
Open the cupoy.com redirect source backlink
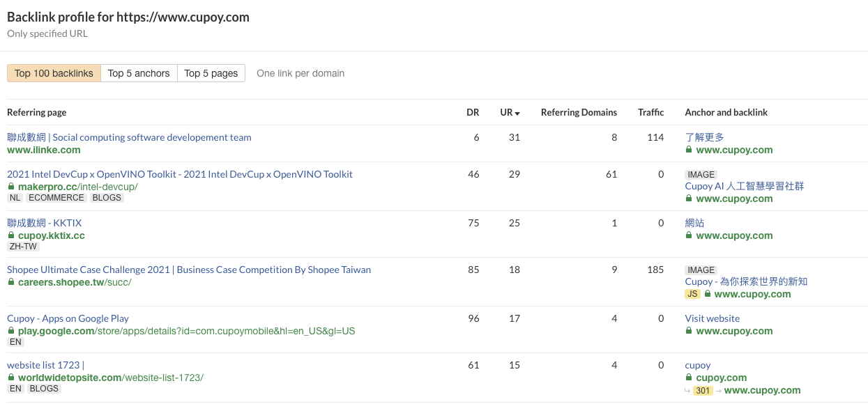click(722, 378)
